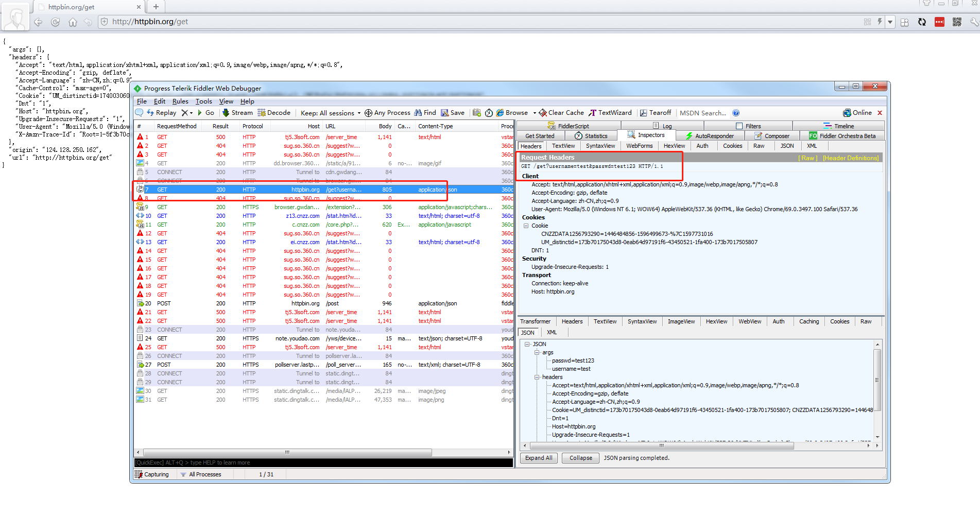Open the Statistics tab
The width and height of the screenshot is (980, 515).
click(x=591, y=136)
